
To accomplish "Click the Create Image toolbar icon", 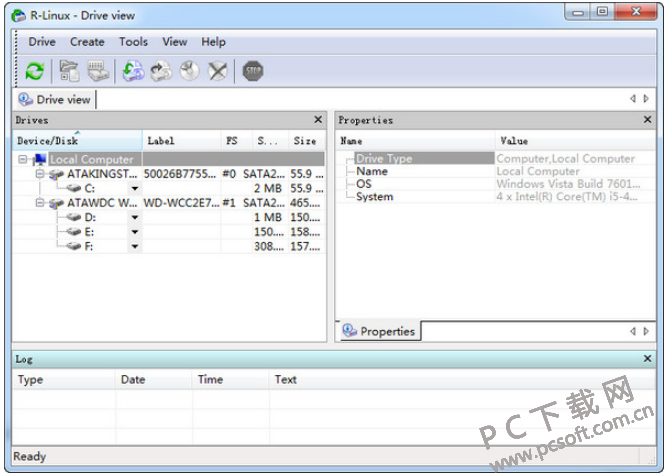I will (x=161, y=71).
